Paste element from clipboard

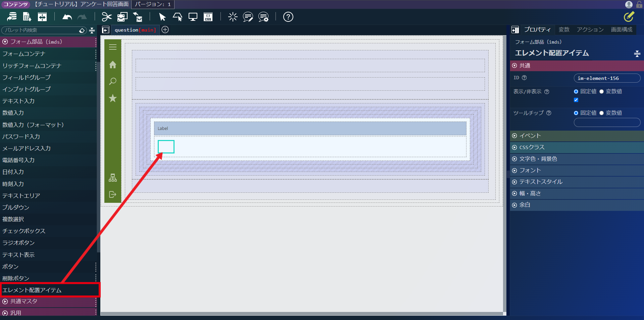click(x=138, y=17)
